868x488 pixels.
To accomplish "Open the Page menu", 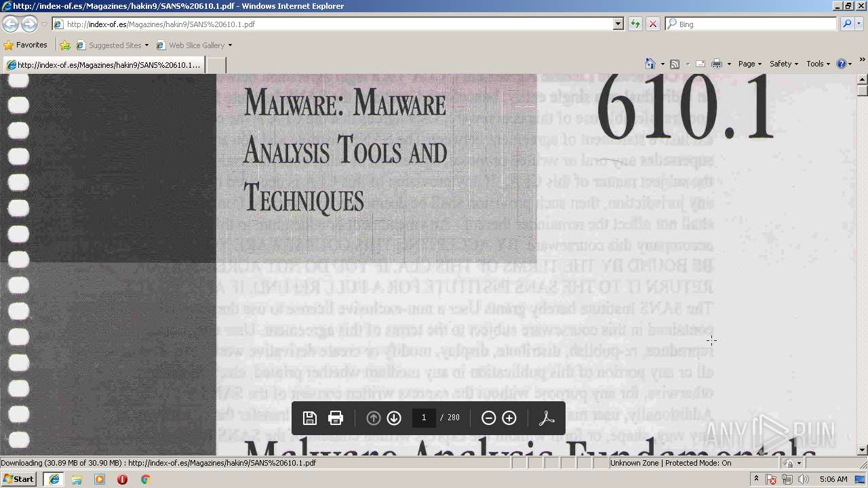I will (749, 64).
